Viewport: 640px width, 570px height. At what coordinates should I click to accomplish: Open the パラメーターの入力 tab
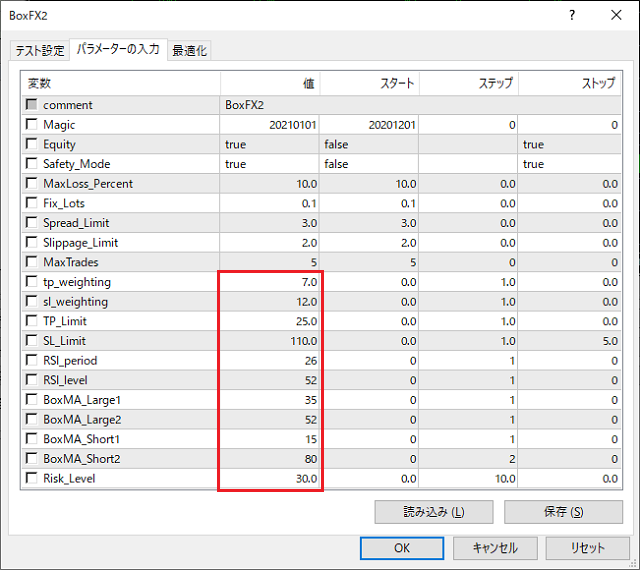118,49
